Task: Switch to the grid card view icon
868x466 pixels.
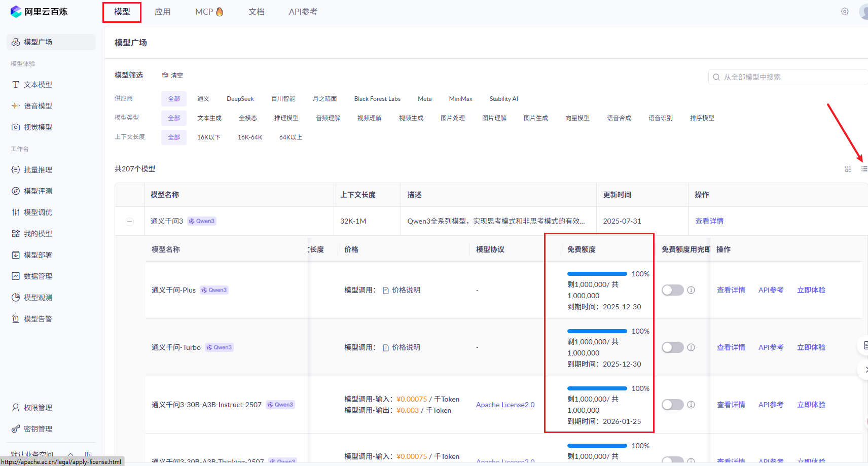Action: pos(848,169)
